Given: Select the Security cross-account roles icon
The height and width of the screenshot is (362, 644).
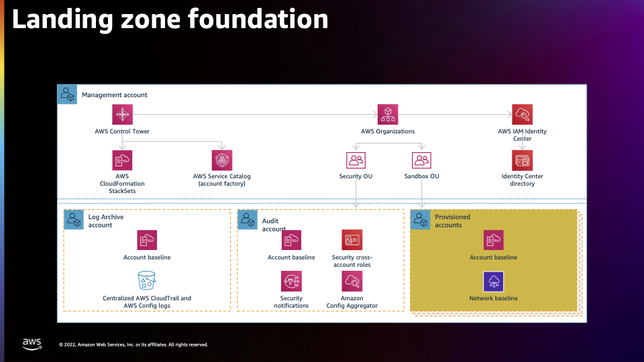Looking at the screenshot, I should [352, 240].
